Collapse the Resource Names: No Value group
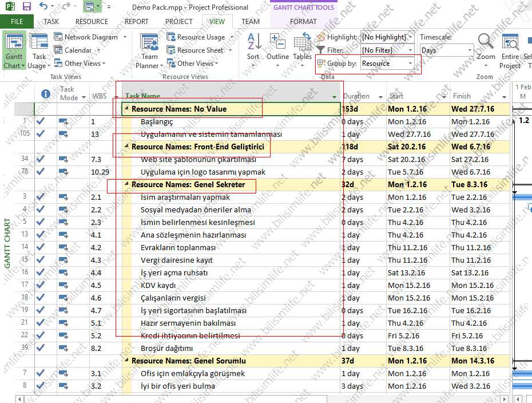The height and width of the screenshot is (403, 532). pyautogui.click(x=126, y=108)
